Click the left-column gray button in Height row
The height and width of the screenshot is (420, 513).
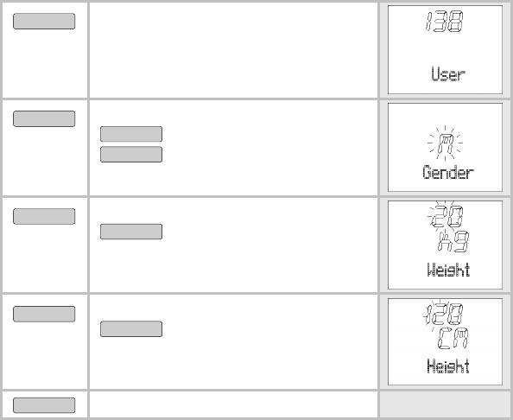pos(44,314)
